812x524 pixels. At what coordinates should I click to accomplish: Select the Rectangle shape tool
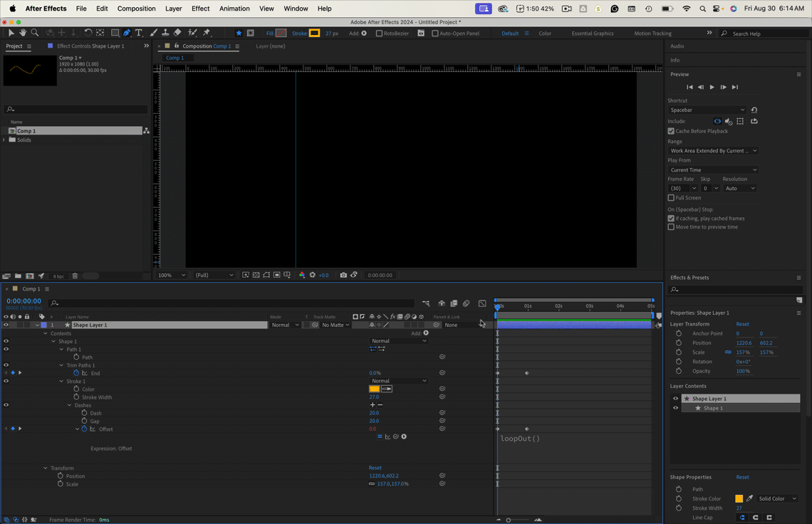115,33
